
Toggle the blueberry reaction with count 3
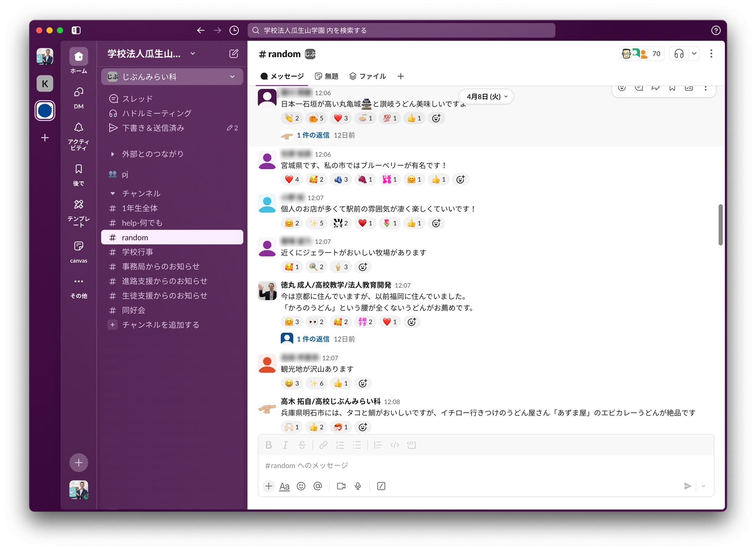click(341, 180)
